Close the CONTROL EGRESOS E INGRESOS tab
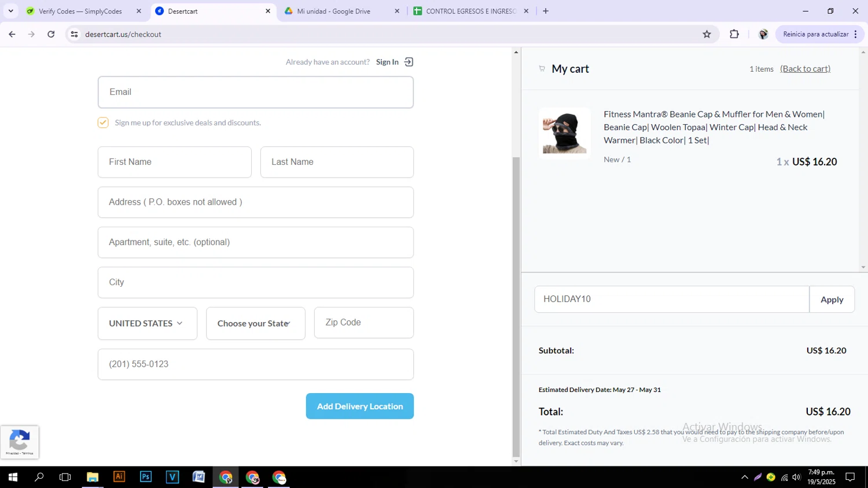The image size is (868, 488). click(526, 11)
